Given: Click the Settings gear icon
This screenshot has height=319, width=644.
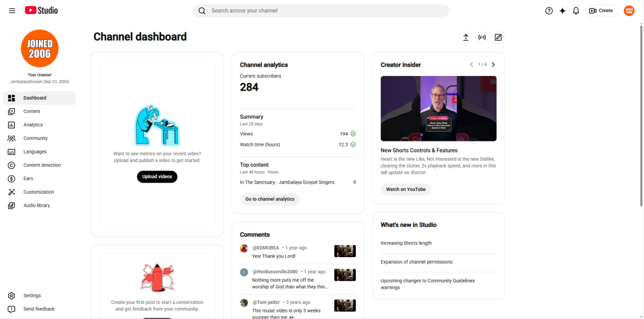Looking at the screenshot, I should (x=12, y=296).
